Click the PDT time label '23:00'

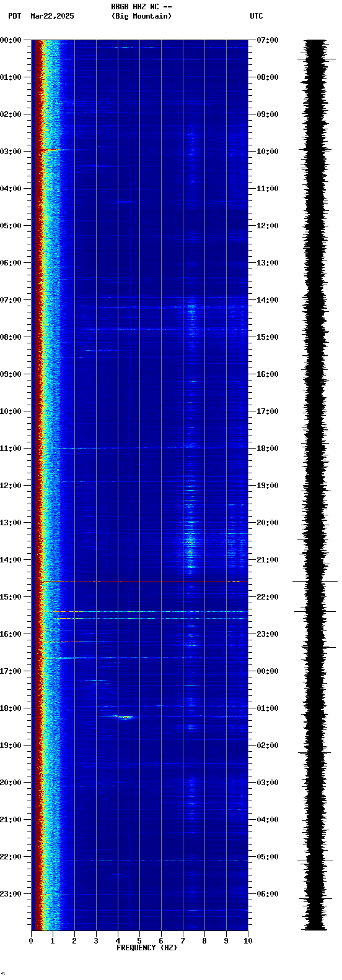pyautogui.click(x=11, y=894)
